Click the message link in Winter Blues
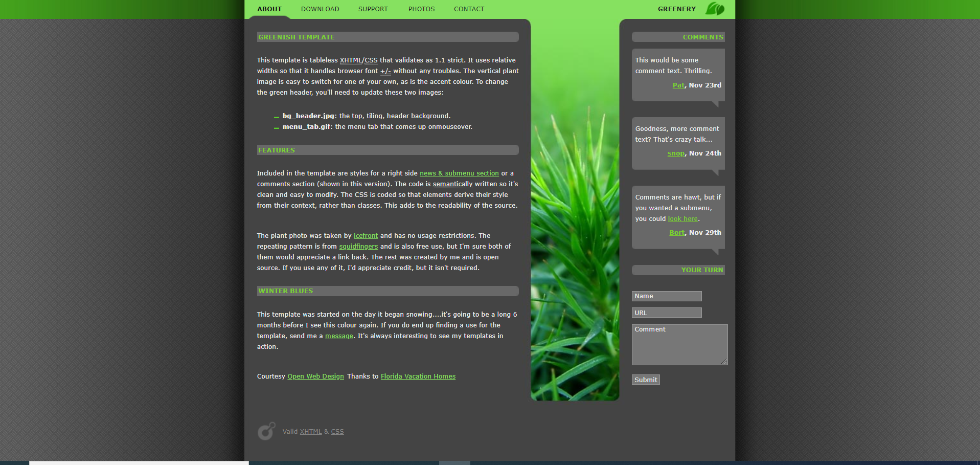Image resolution: width=980 pixels, height=465 pixels. [x=339, y=336]
